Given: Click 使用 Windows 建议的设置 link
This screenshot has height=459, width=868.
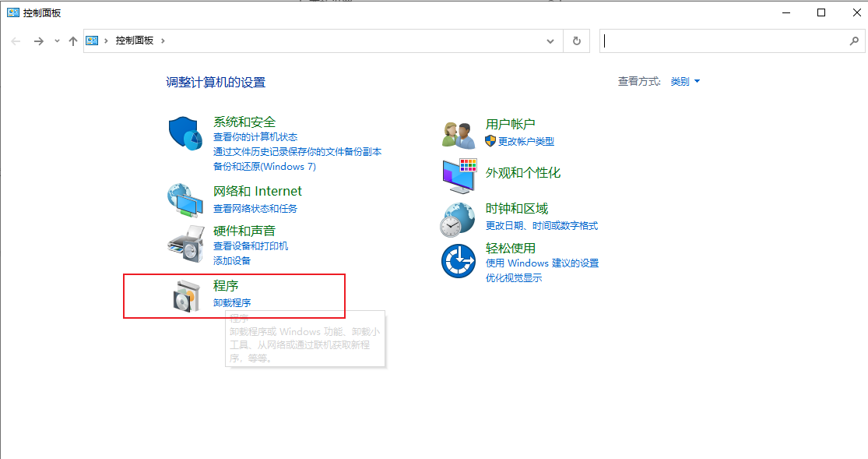Looking at the screenshot, I should pos(542,263).
